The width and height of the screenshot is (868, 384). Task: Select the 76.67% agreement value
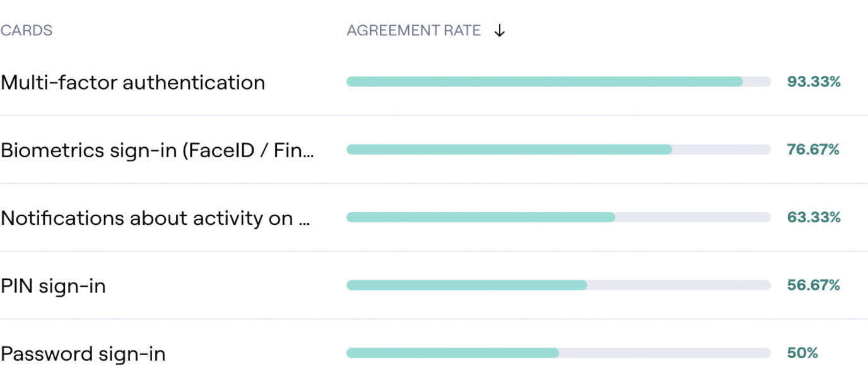(813, 150)
